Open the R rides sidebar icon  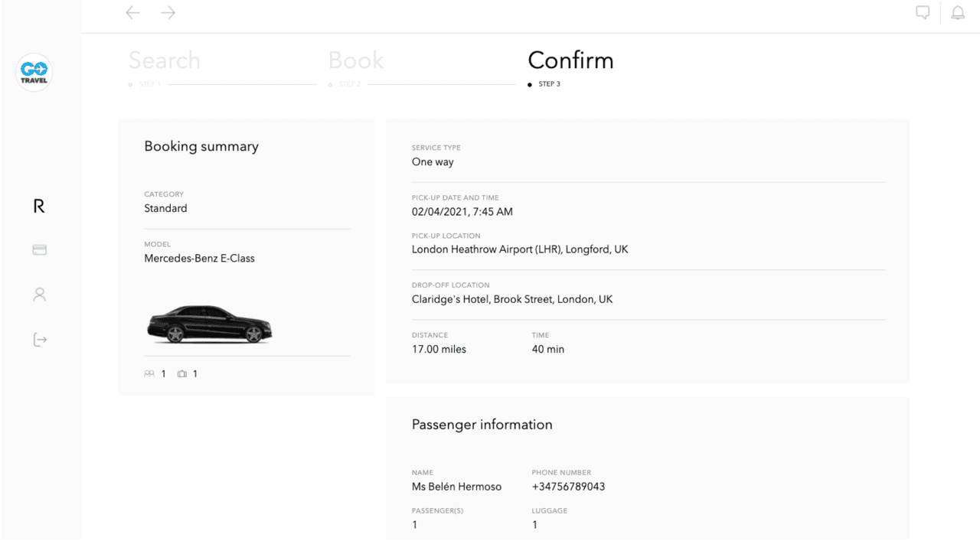pyautogui.click(x=39, y=206)
